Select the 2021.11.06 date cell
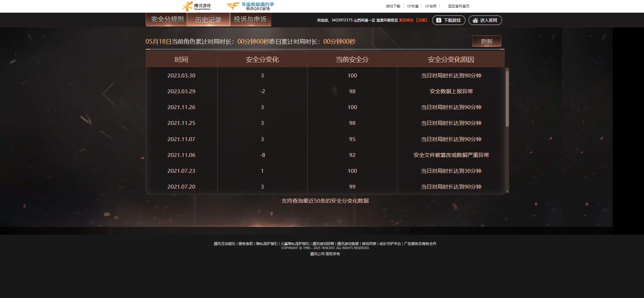Viewport: 644px width, 298px height. (x=181, y=155)
